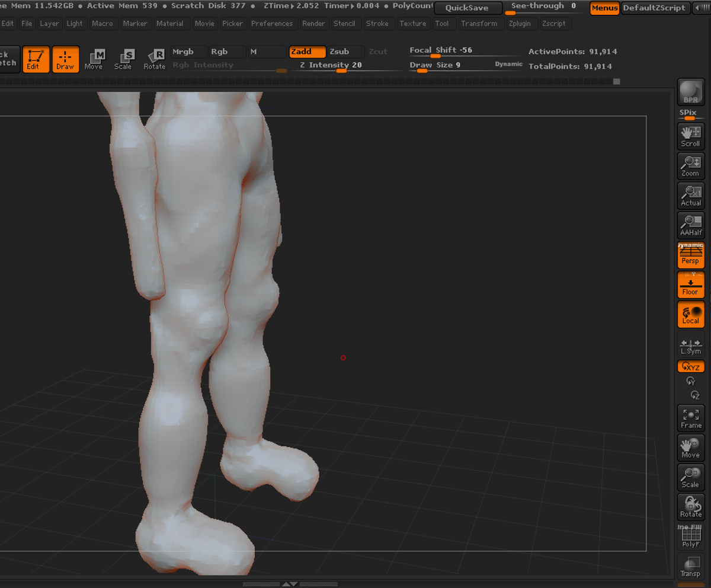Select the Rotate transform mode icon
This screenshot has height=588, width=711.
tap(154, 59)
